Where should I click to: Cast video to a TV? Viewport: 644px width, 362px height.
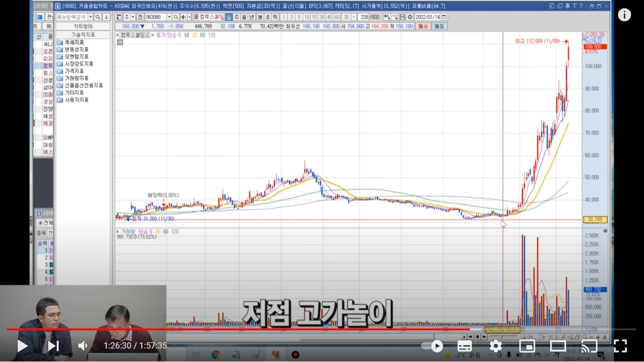click(589, 346)
